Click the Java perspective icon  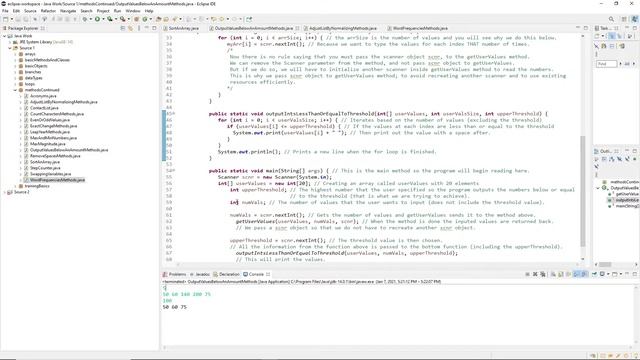pyautogui.click(x=635, y=19)
